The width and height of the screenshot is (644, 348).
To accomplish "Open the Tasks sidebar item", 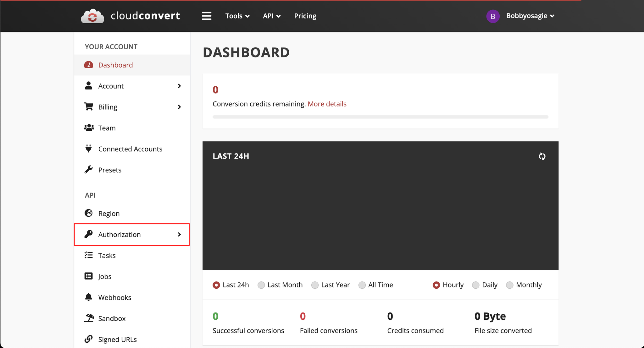I will [107, 255].
